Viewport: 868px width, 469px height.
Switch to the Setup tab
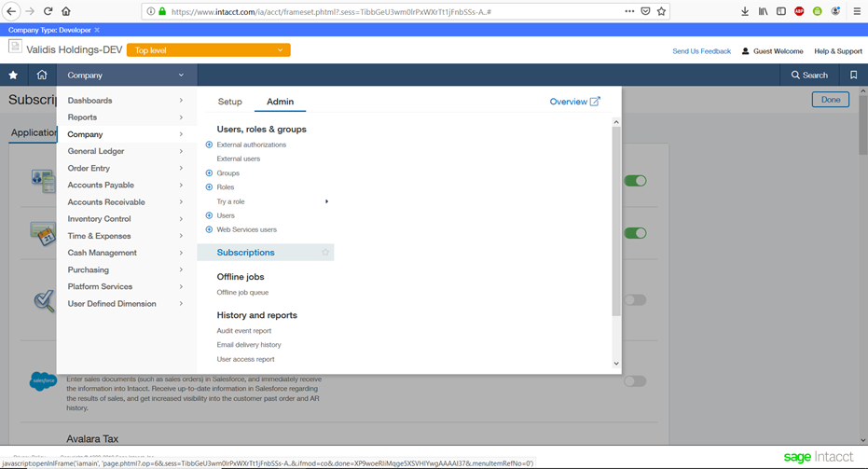tap(229, 102)
